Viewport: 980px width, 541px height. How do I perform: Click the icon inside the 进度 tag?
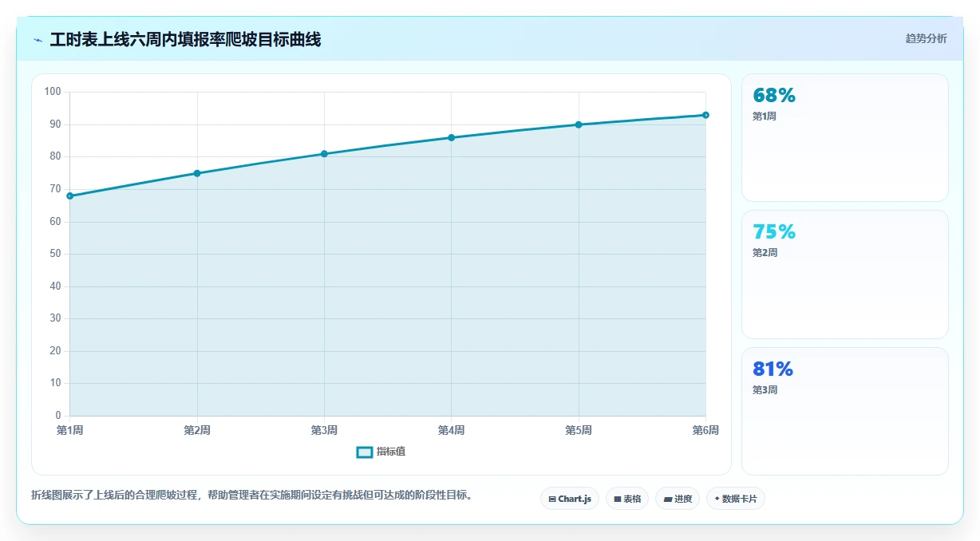(668, 499)
